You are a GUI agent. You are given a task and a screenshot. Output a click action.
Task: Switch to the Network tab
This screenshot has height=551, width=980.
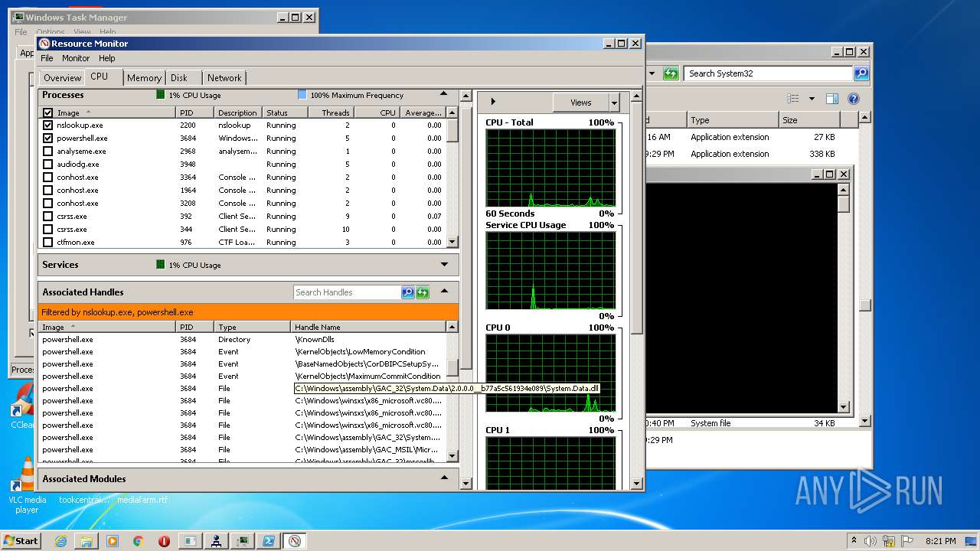click(224, 78)
